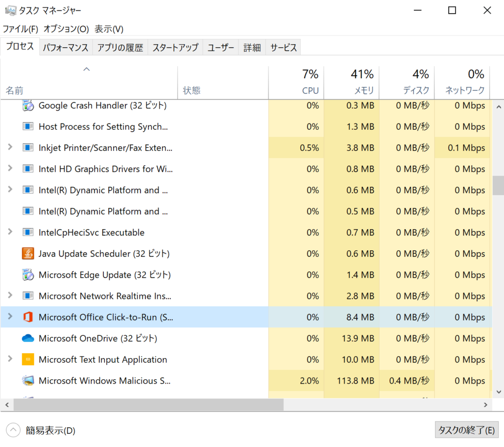Click タスクの終了(E) button
This screenshot has height=447, width=504.
[467, 430]
